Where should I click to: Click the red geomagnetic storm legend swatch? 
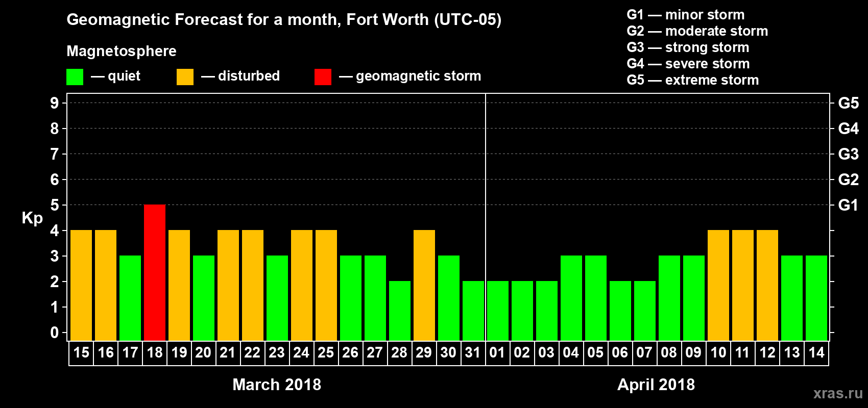tap(323, 77)
